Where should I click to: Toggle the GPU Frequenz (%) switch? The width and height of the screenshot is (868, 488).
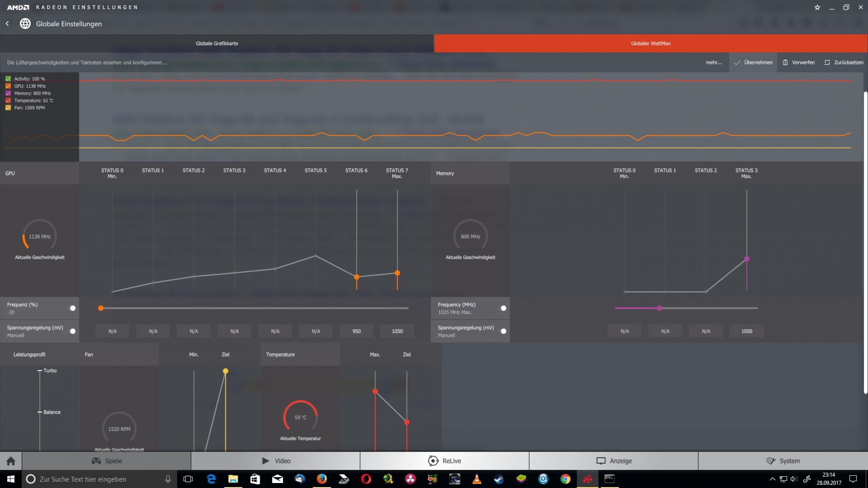pos(72,308)
